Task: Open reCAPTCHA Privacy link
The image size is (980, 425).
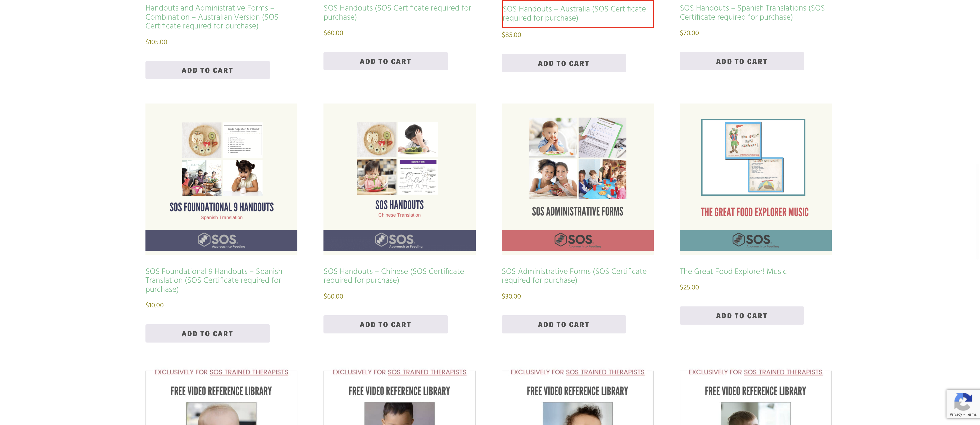Action: [956, 414]
